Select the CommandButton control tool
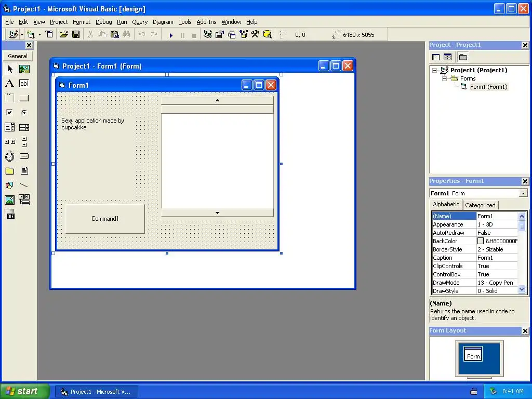 [24, 98]
